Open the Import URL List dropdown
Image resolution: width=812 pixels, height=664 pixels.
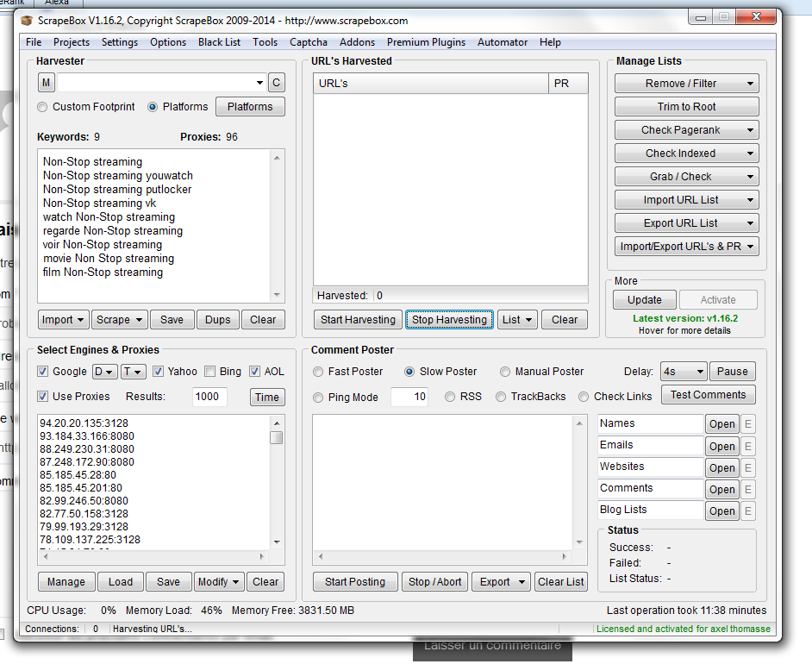coord(687,200)
